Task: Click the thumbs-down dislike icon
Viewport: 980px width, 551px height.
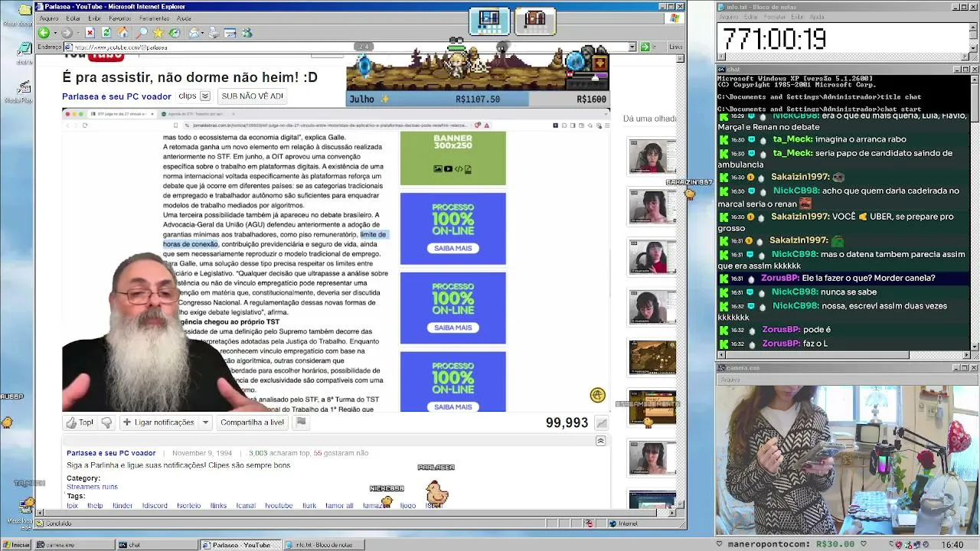Action: pos(106,422)
